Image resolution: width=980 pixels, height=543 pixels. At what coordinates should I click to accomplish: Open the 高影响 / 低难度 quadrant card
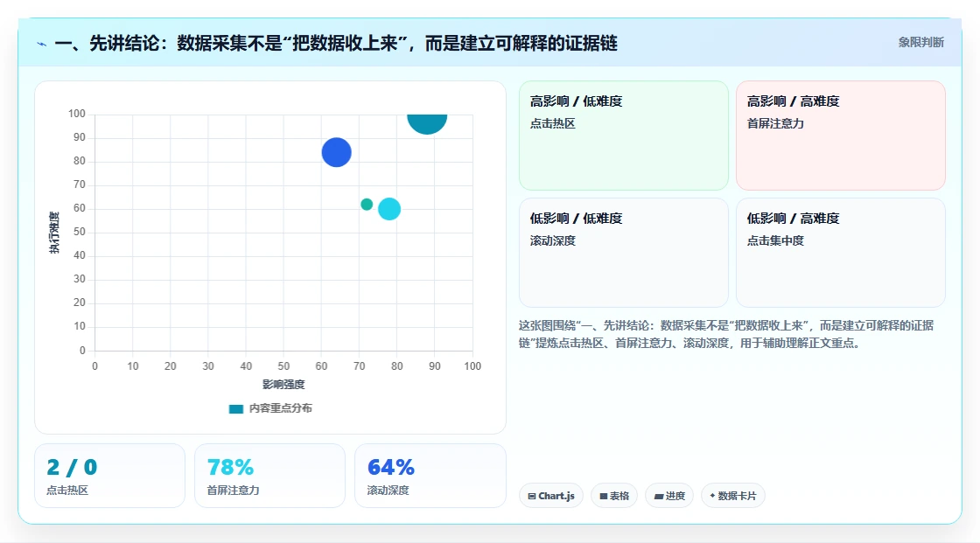tap(623, 135)
